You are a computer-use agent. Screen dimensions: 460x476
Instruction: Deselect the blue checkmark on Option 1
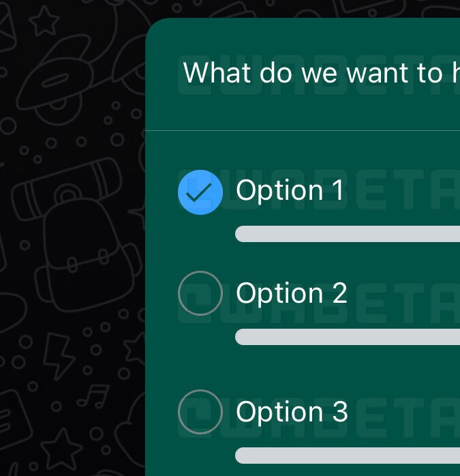click(x=200, y=192)
